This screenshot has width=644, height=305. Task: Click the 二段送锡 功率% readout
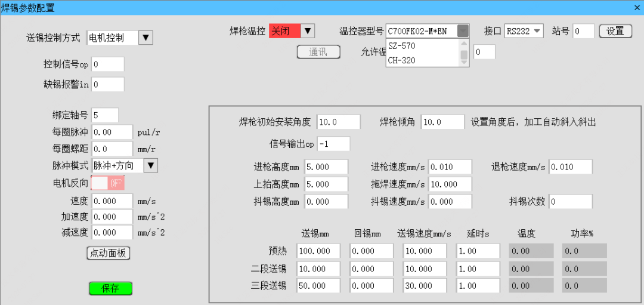click(584, 269)
